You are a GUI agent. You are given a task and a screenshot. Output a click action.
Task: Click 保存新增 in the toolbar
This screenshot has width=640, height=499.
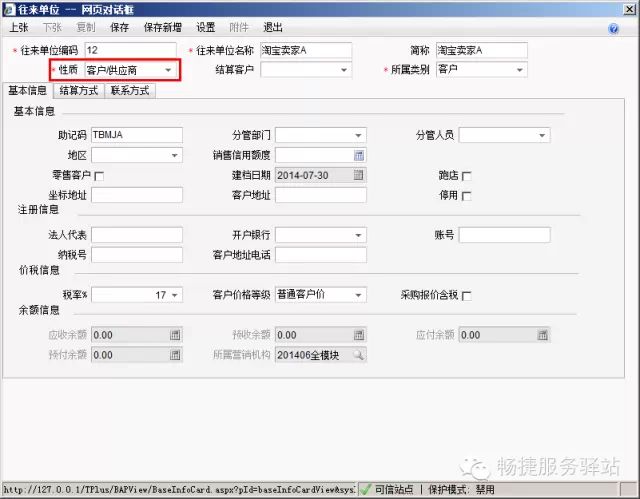(162, 28)
